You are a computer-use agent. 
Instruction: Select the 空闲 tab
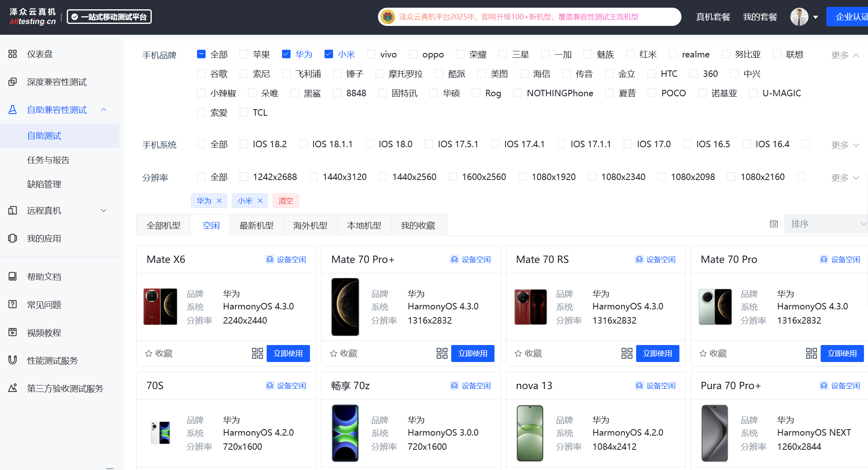click(x=211, y=225)
